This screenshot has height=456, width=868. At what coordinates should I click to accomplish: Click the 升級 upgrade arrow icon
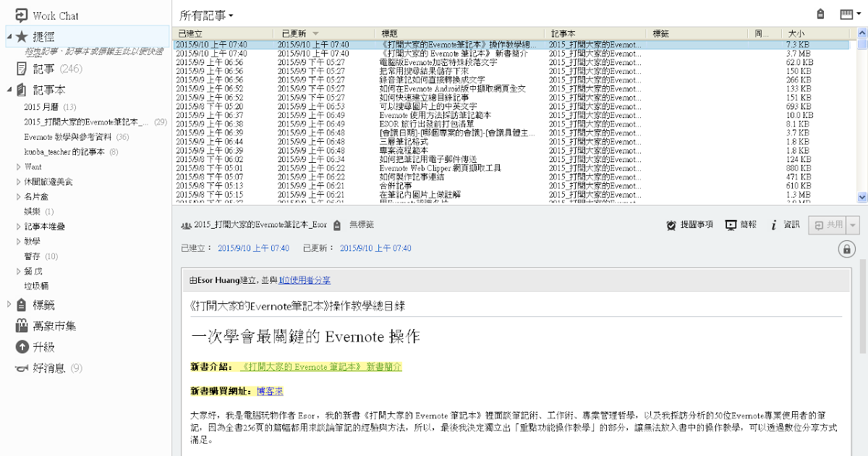click(x=21, y=347)
